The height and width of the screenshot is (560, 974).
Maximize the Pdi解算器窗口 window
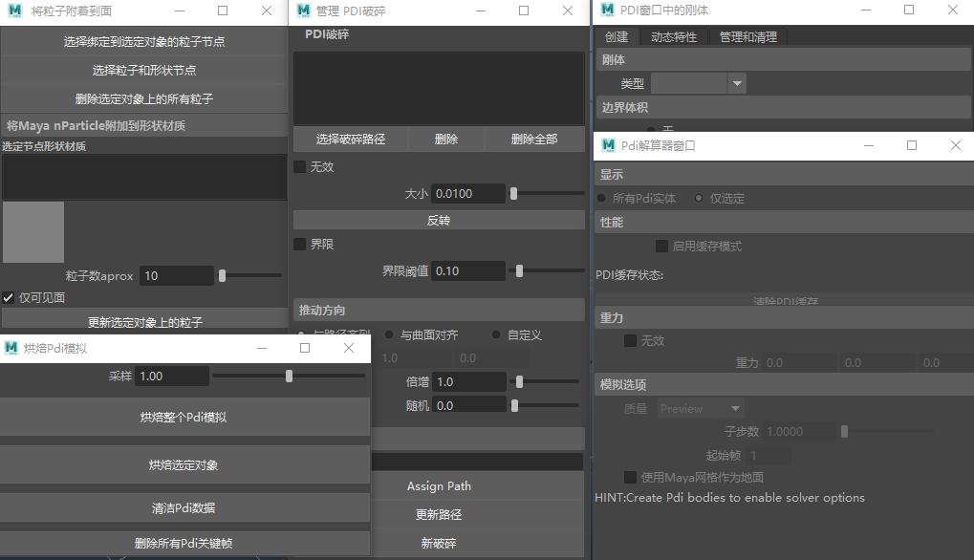[x=911, y=145]
